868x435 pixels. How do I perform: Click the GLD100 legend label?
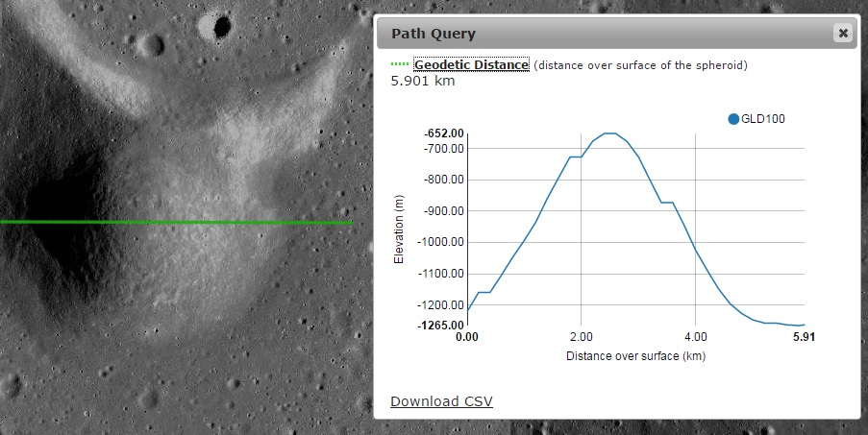pyautogui.click(x=764, y=119)
